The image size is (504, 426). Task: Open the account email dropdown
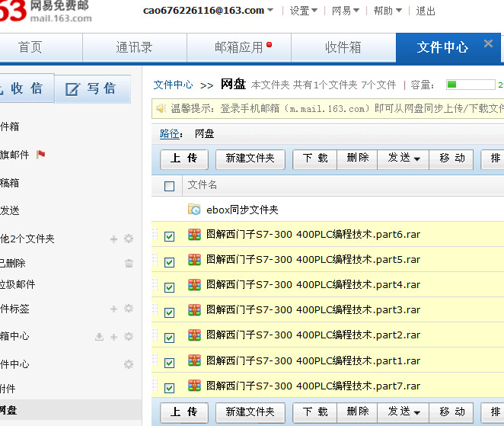[209, 11]
